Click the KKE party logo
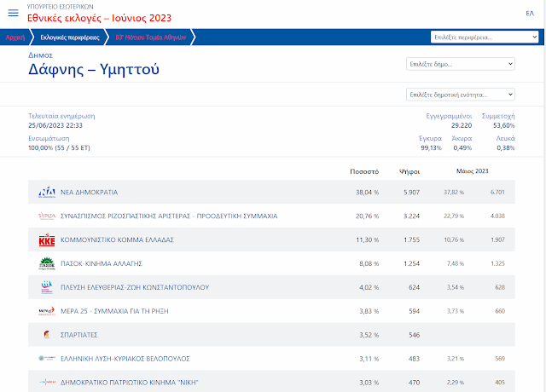 pyautogui.click(x=47, y=239)
